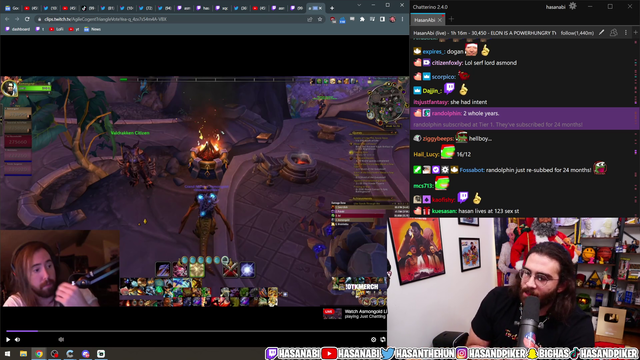Open Chrome extensions puzzle icon

362,19
